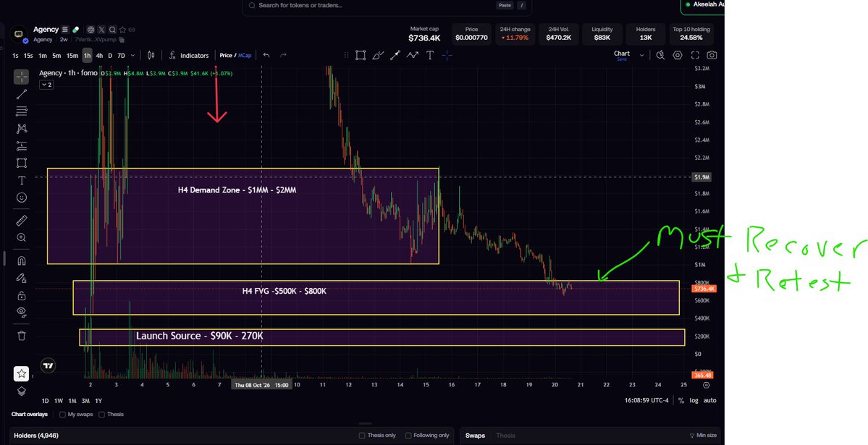Select the brush tool in floating toolbar

click(x=378, y=55)
